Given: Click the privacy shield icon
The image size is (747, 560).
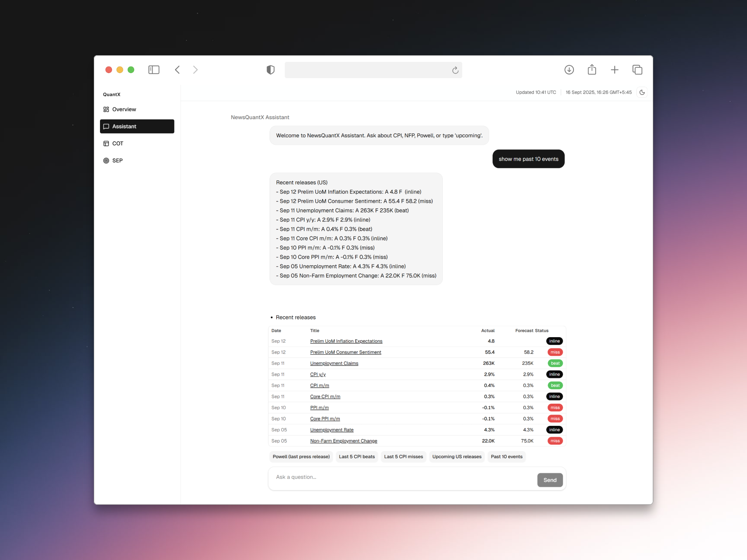Looking at the screenshot, I should (270, 70).
